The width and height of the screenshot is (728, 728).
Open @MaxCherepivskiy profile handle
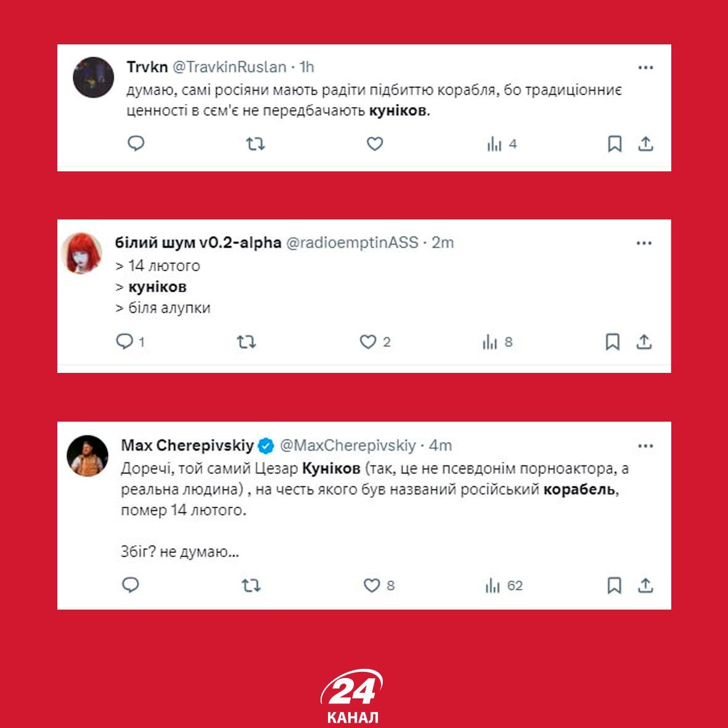click(x=348, y=445)
